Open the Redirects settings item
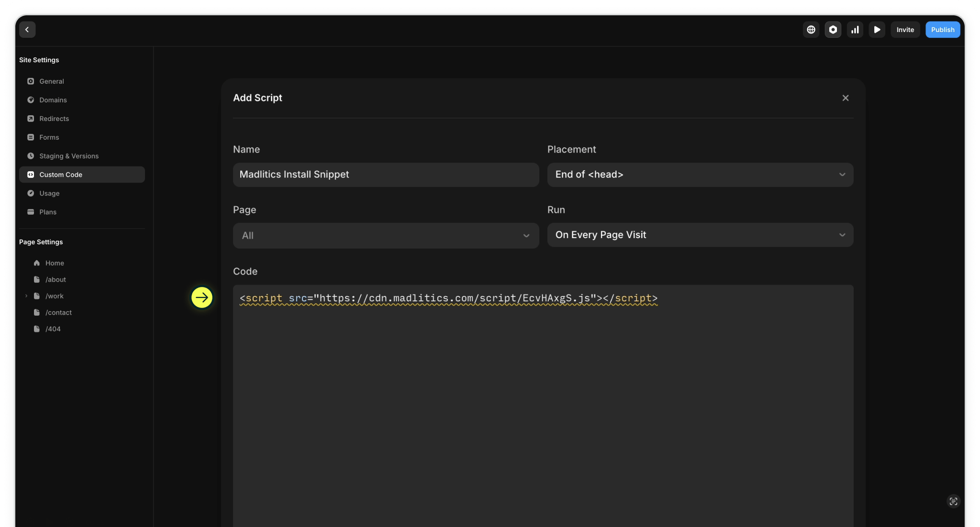This screenshot has width=980, height=527. (54, 119)
